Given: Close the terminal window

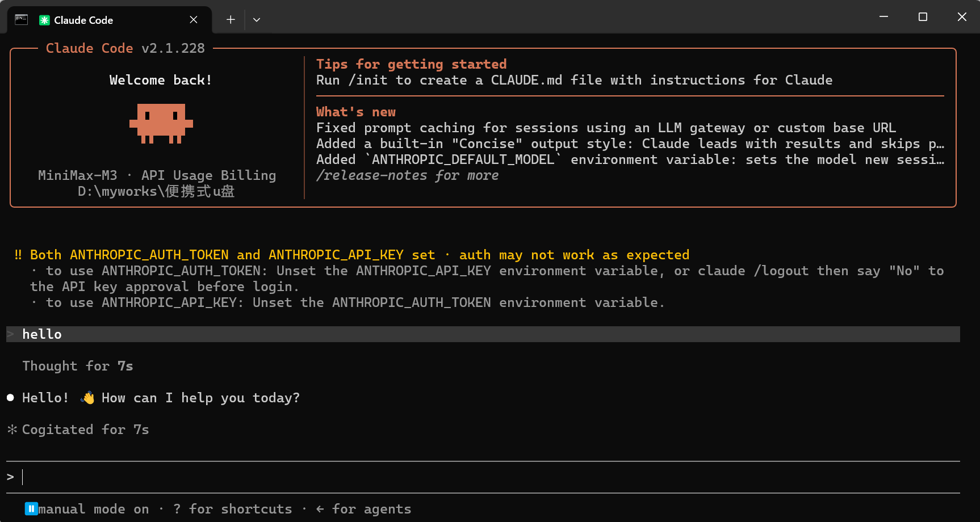Looking at the screenshot, I should point(962,17).
